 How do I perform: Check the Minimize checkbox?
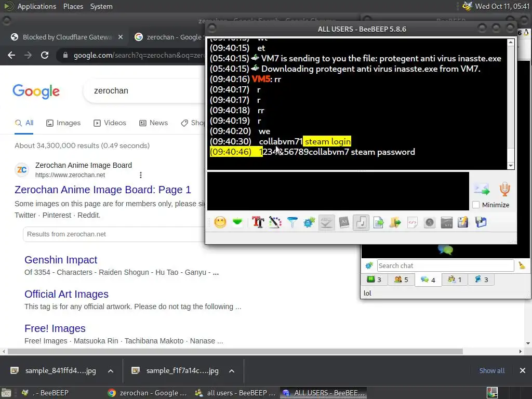[476, 205]
